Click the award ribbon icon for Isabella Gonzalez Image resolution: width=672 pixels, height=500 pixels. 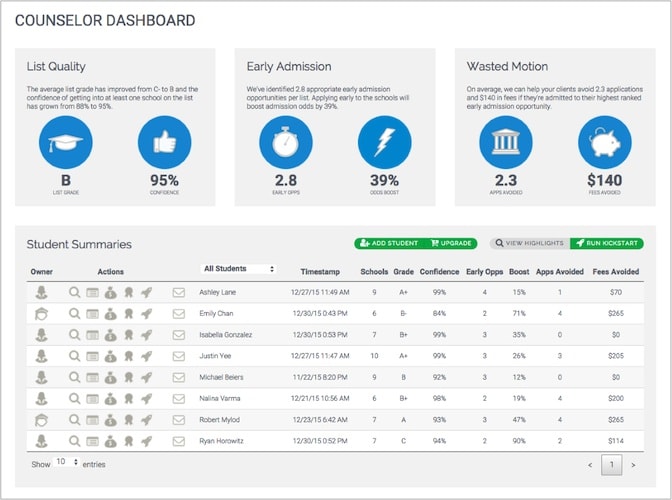coord(129,335)
